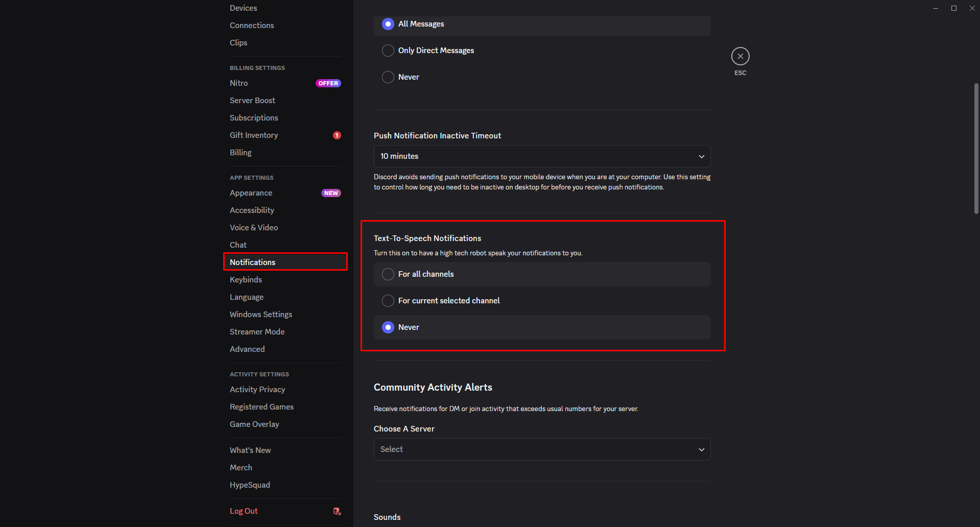The width and height of the screenshot is (980, 527).
Task: Open the Push Notification Inactive Timeout dropdown
Action: [541, 156]
